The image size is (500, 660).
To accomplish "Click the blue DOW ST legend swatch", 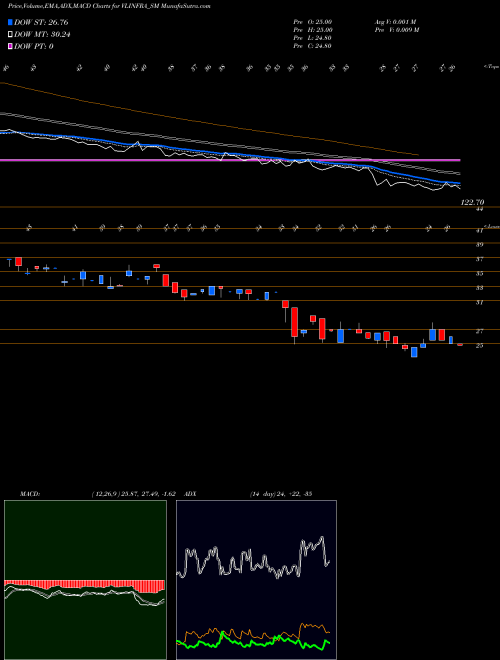I will (10, 22).
